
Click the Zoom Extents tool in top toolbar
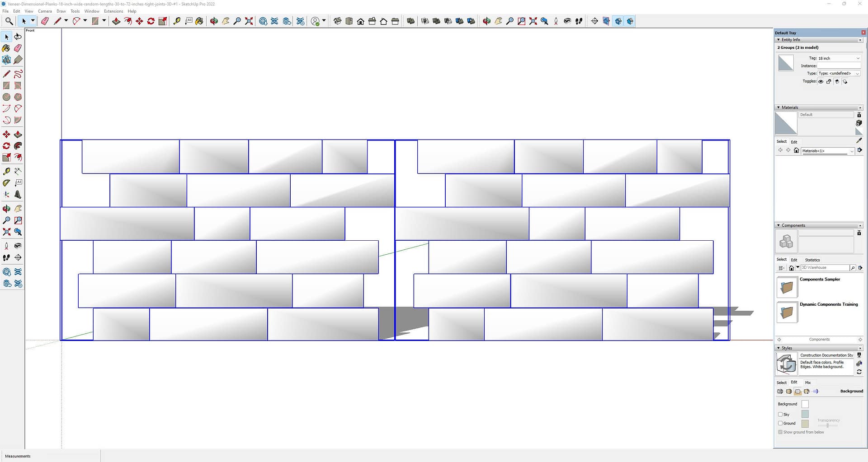[x=249, y=21]
